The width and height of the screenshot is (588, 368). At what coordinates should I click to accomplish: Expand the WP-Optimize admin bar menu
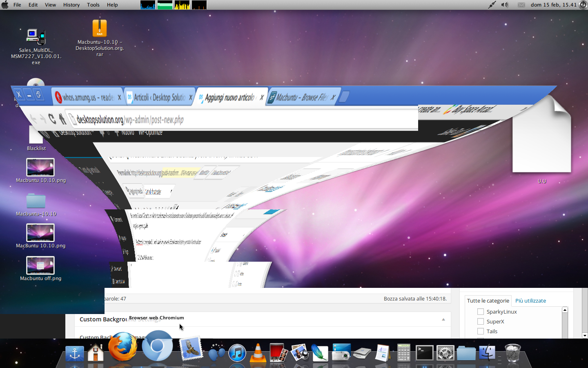point(150,132)
